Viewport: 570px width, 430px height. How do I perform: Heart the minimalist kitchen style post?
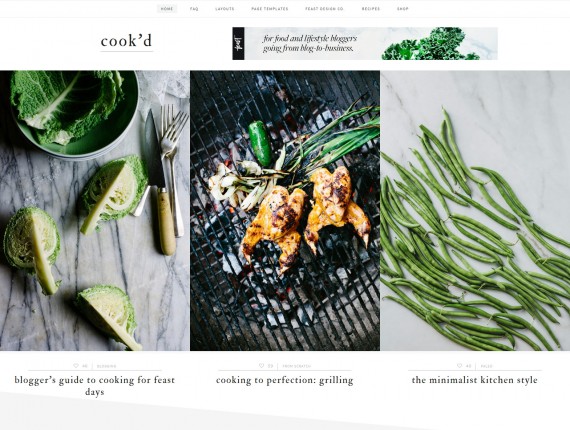click(x=459, y=366)
